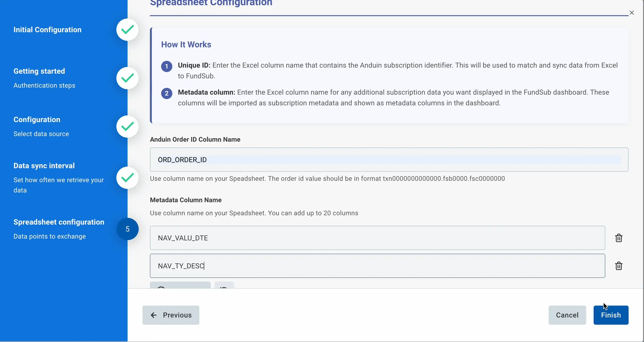Screen dimensions: 644x342
Task: Click the Data sync interval checkmark
Action: click(127, 178)
